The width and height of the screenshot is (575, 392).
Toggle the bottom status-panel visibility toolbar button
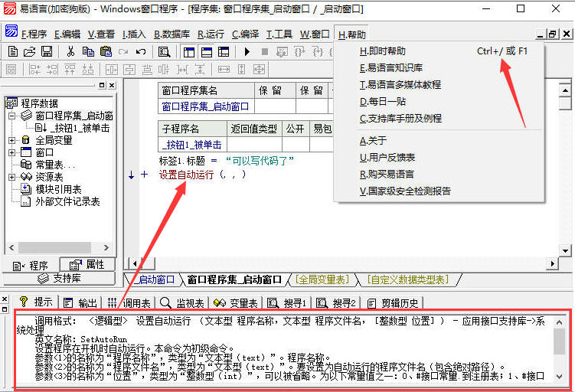point(207,52)
